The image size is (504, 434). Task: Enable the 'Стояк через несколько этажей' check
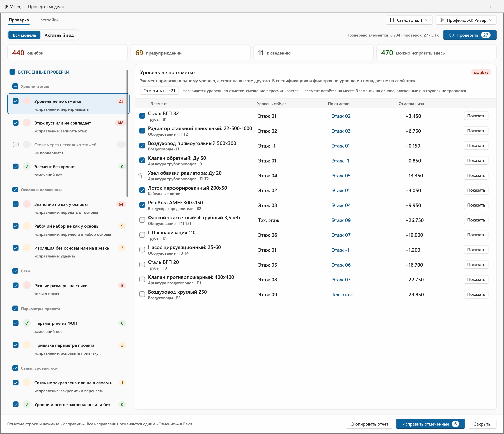(16, 144)
